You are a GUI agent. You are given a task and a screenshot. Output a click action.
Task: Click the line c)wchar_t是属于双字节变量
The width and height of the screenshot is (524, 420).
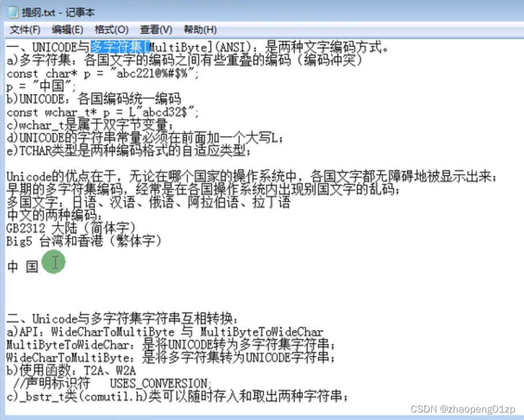point(90,125)
